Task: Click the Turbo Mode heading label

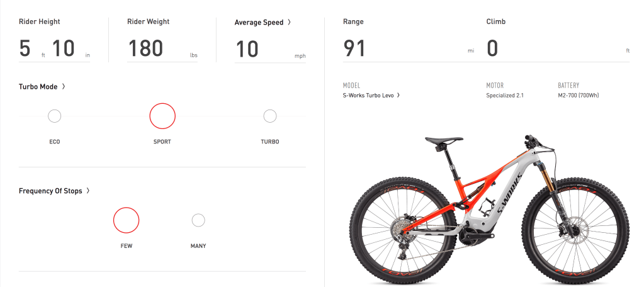Action: (x=38, y=86)
